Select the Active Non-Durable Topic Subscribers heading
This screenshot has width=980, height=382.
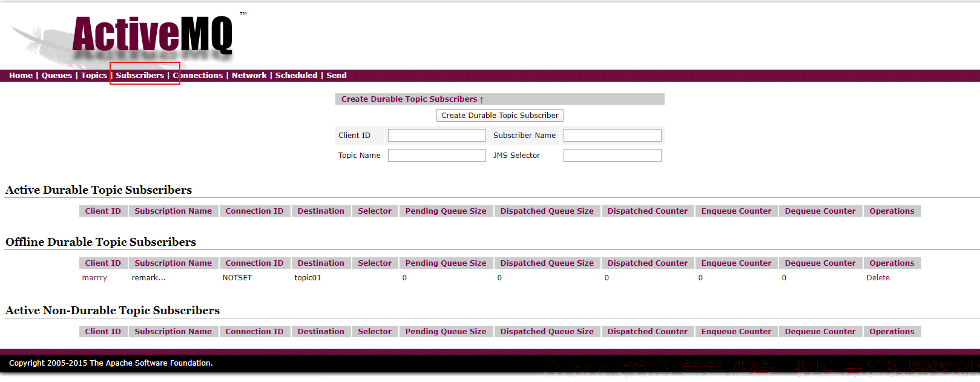tap(113, 311)
